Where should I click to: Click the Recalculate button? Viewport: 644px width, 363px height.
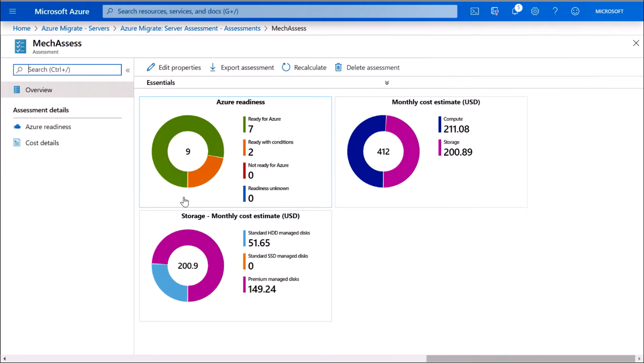[304, 67]
